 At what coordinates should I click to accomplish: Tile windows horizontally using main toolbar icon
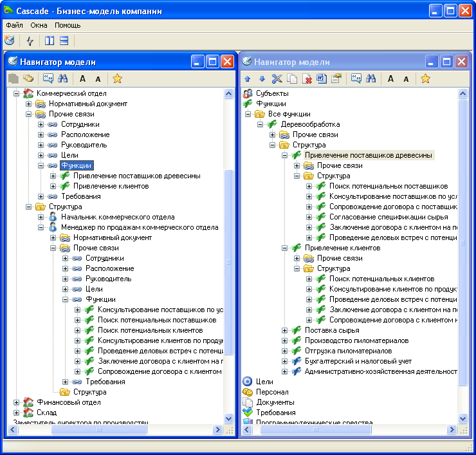(64, 41)
